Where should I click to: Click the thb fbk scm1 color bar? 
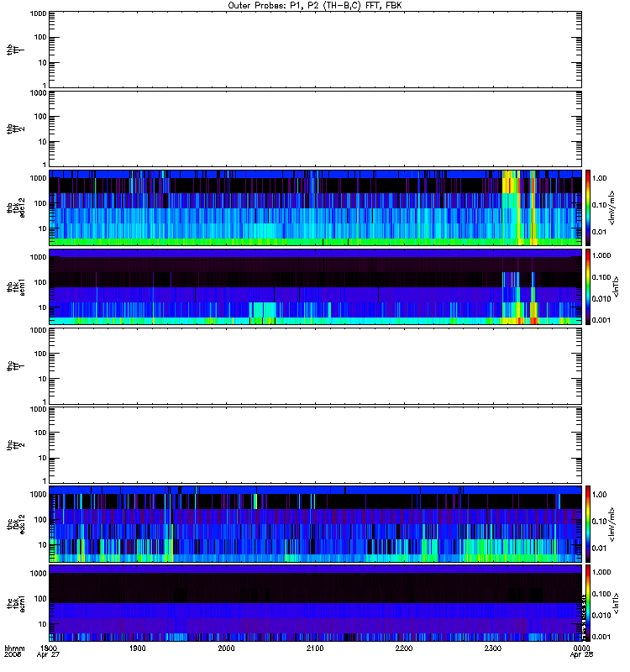point(588,286)
